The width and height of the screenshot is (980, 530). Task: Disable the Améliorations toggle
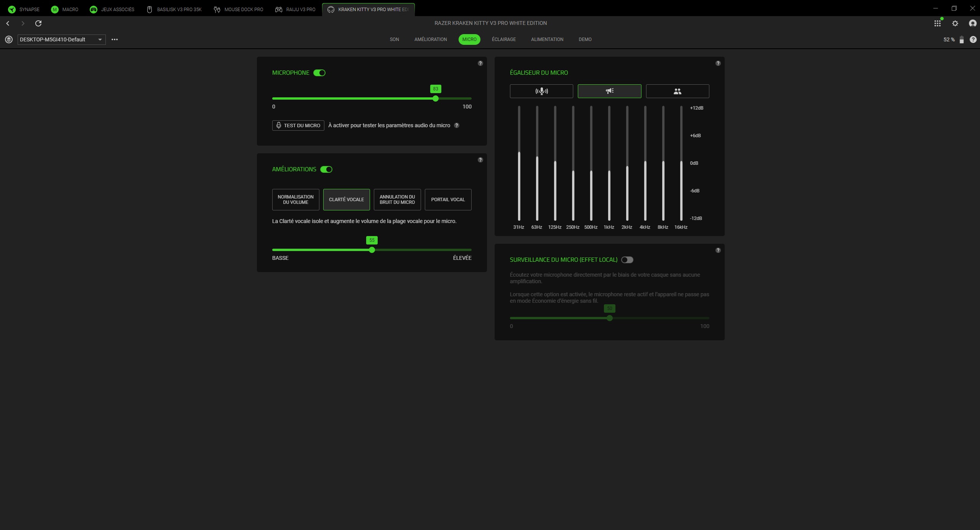pyautogui.click(x=326, y=169)
